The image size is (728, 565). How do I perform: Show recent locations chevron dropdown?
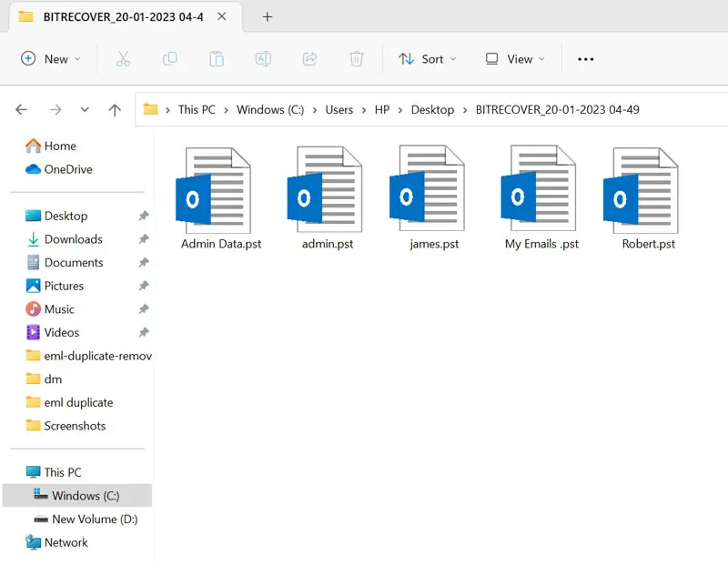tap(85, 109)
